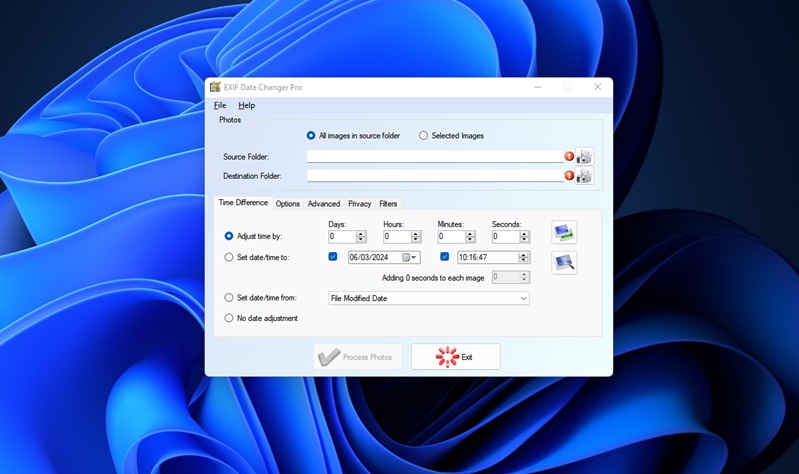The image size is (799, 474).
Task: Switch to the Time Difference tab
Action: [x=243, y=202]
